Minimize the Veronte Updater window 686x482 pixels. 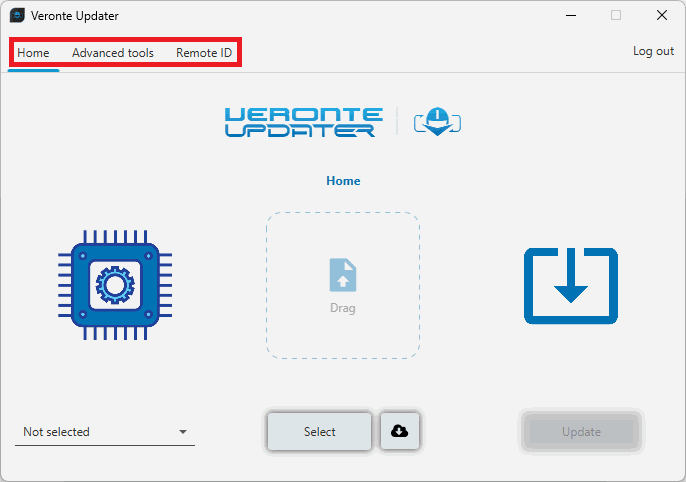(x=571, y=15)
